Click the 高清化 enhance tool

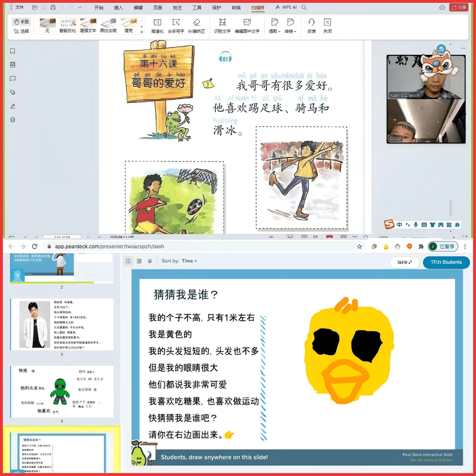point(157,26)
